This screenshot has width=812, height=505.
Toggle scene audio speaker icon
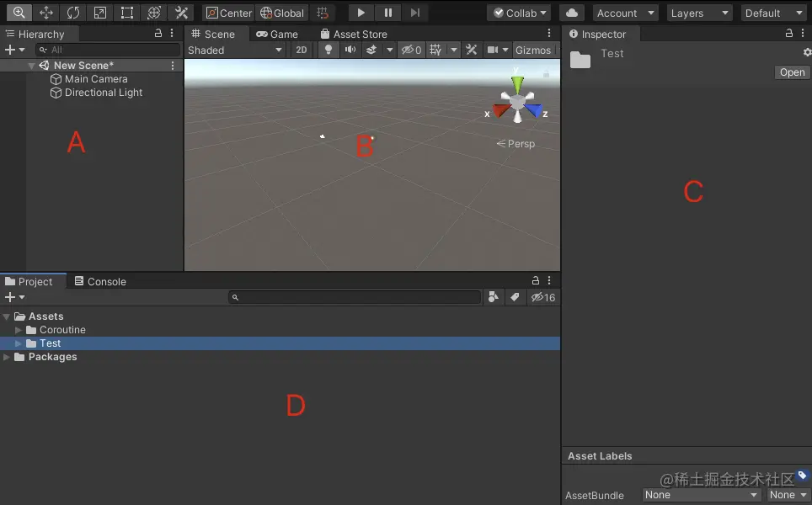[350, 50]
